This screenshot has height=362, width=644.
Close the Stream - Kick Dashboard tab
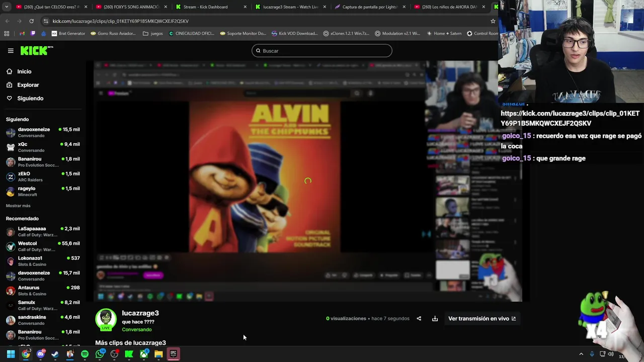pos(245,7)
